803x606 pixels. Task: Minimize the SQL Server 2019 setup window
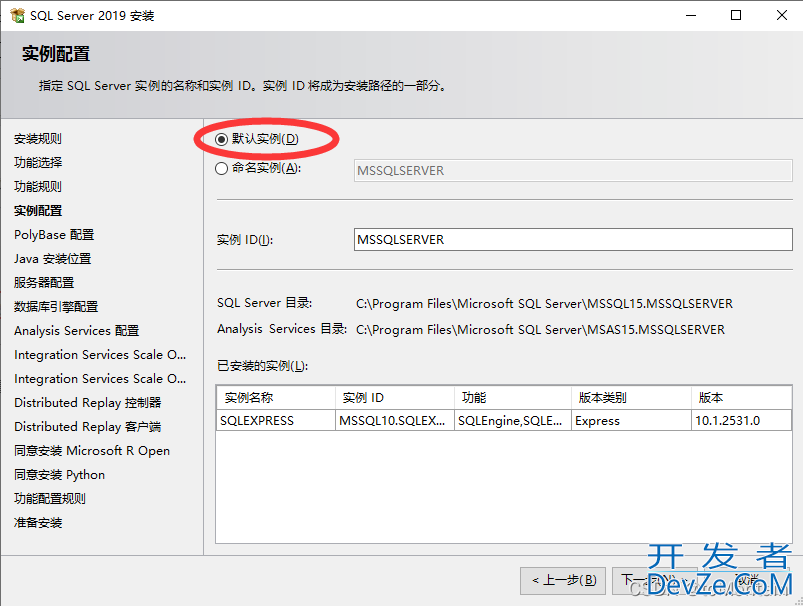[x=691, y=15]
